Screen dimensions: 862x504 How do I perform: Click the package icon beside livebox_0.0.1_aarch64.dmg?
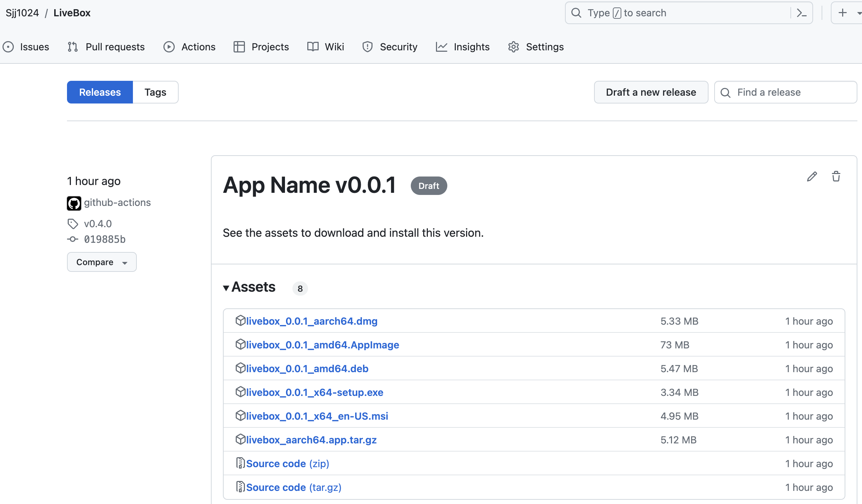point(240,320)
